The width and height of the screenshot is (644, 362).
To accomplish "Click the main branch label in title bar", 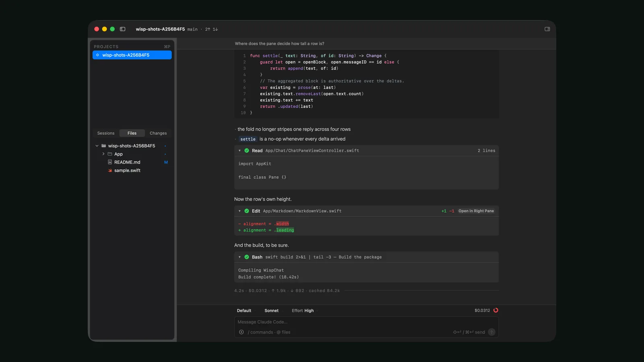I will pyautogui.click(x=192, y=29).
